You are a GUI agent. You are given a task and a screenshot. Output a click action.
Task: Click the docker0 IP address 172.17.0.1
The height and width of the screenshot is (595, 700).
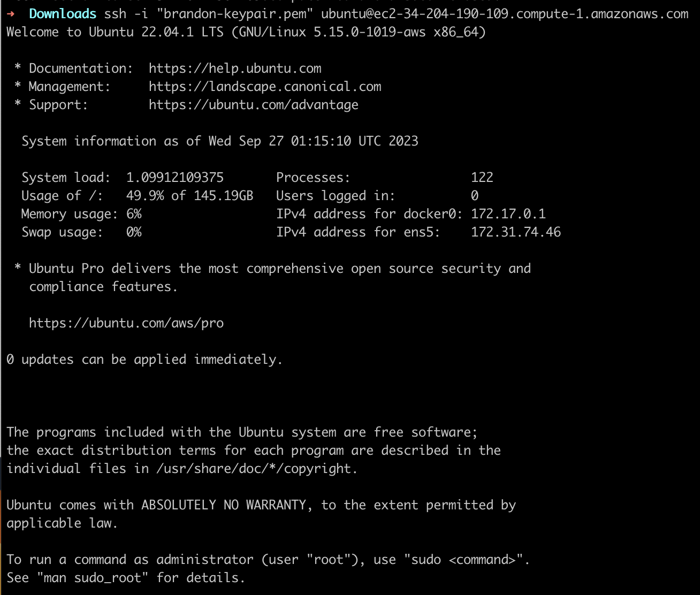click(x=508, y=214)
